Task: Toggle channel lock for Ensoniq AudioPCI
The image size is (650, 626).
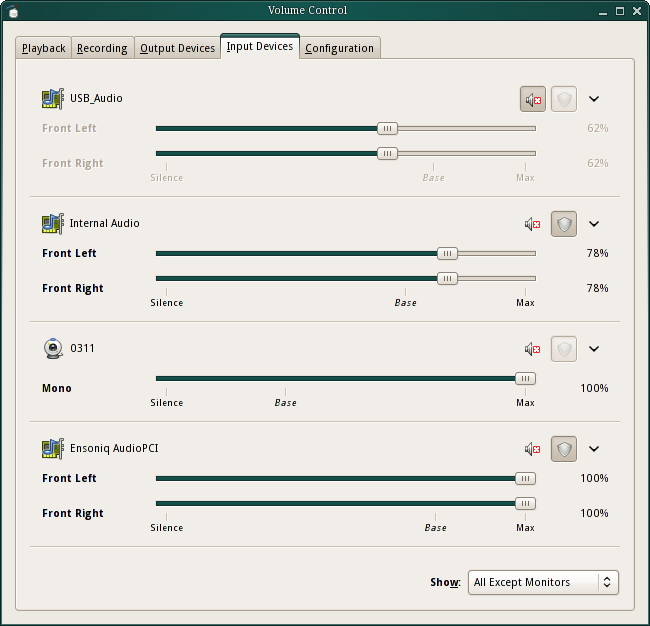Action: tap(564, 449)
